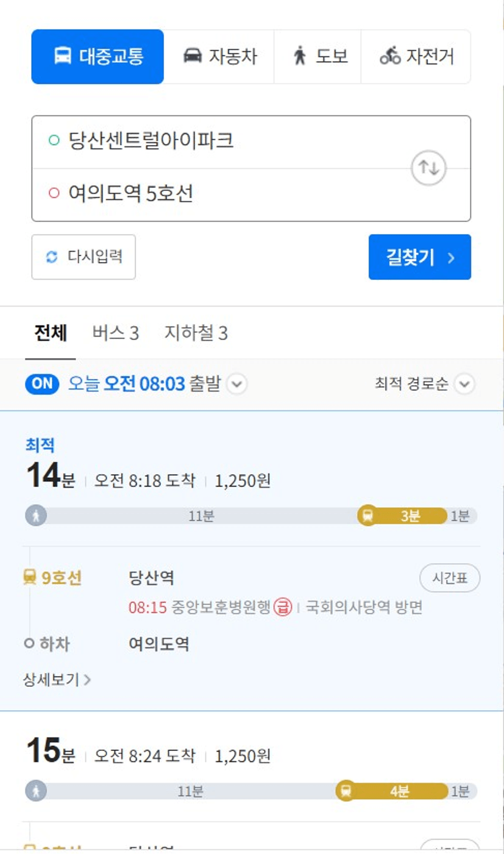The image size is (504, 854).
Task: Click the walking icon on the 14분 route bar
Action: point(36,516)
